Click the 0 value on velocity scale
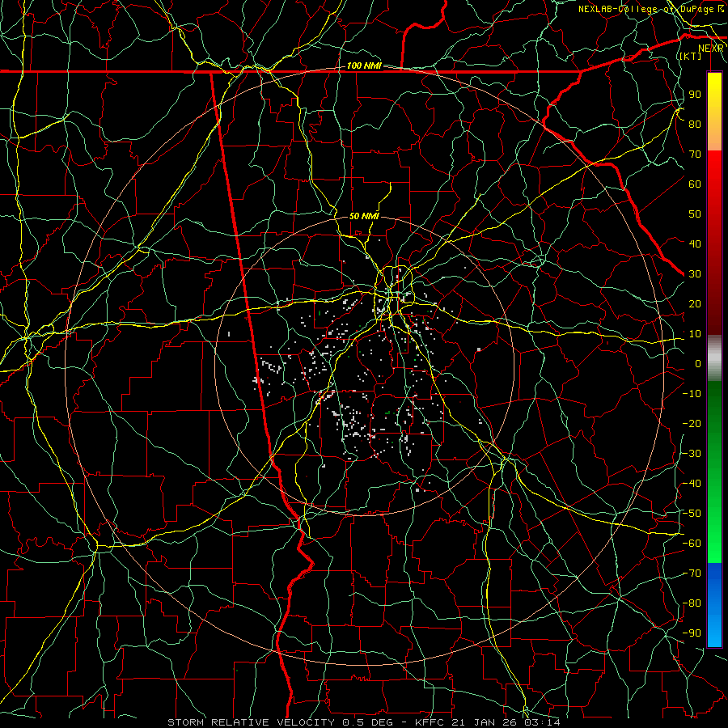Screen dimensions: 728x728 tap(698, 363)
